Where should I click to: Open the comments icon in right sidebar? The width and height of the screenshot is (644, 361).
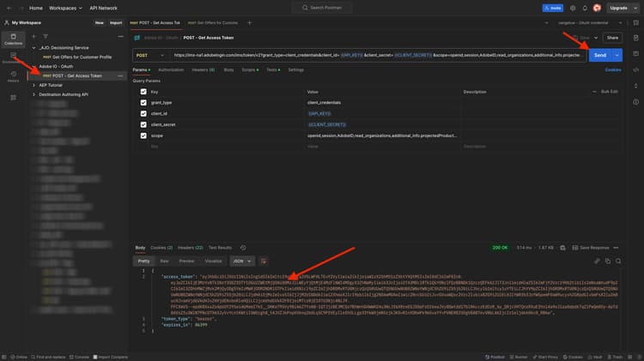click(635, 54)
